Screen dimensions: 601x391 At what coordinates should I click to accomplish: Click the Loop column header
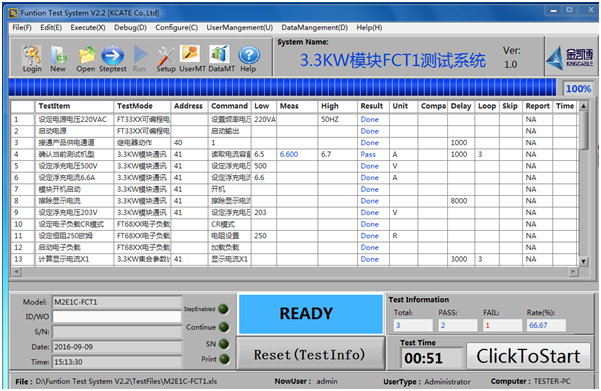click(x=487, y=106)
